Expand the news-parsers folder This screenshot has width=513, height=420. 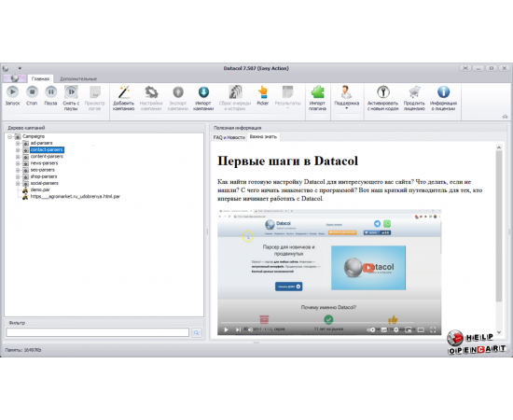pyautogui.click(x=18, y=163)
